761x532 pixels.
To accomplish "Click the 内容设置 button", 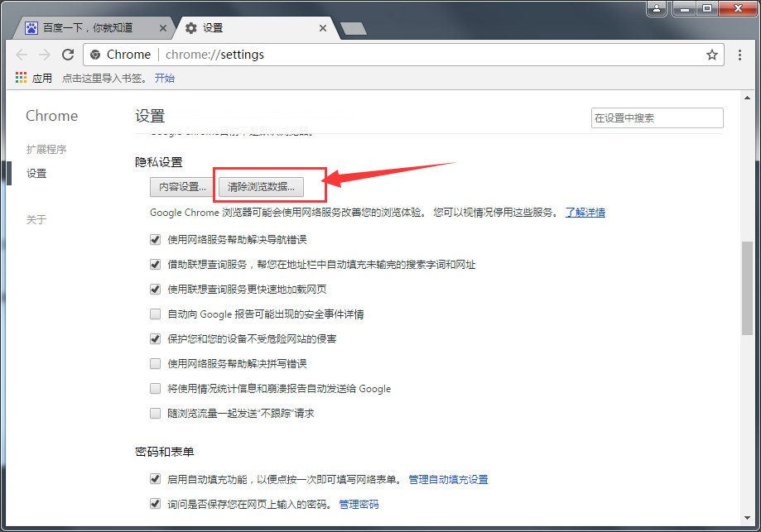I will coord(182,187).
